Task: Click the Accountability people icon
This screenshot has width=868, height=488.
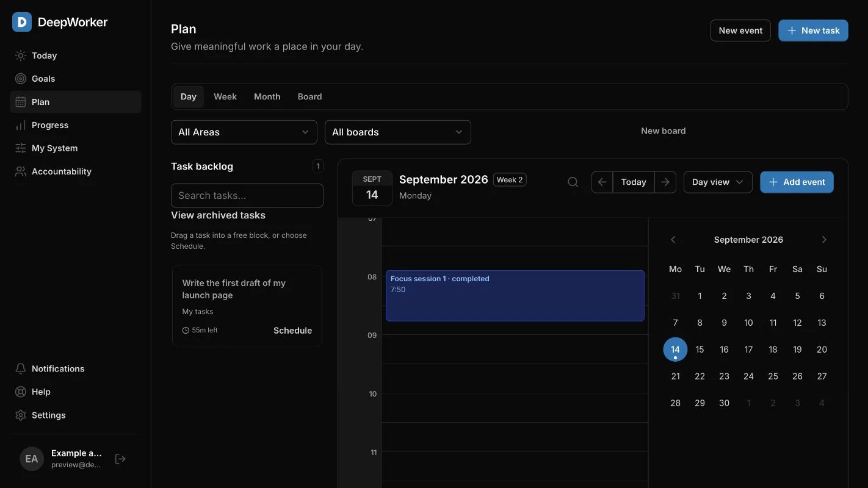Action: tap(21, 171)
